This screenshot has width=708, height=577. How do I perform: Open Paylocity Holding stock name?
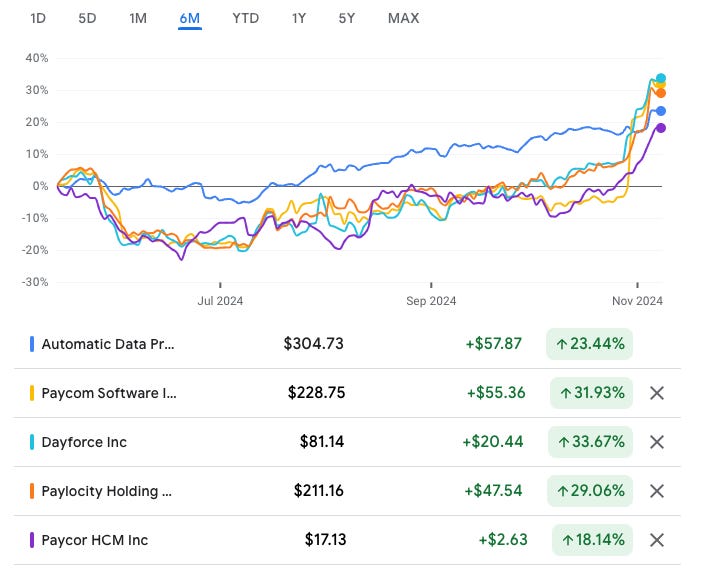(107, 491)
